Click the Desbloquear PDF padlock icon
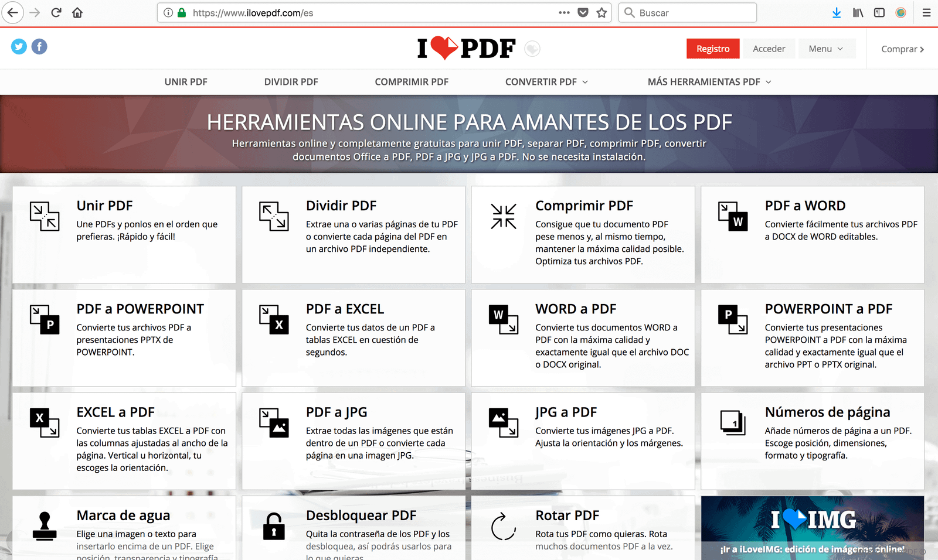Viewport: 938px width, 560px height. 274,525
